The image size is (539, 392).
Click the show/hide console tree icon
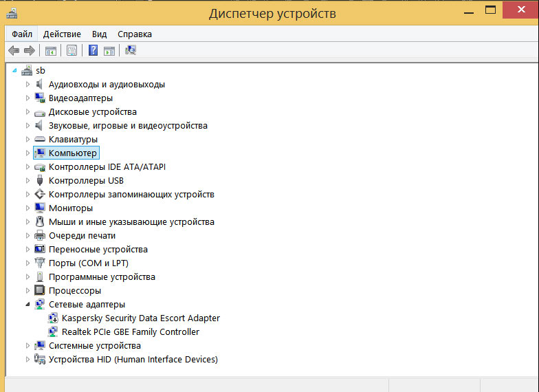click(x=51, y=51)
